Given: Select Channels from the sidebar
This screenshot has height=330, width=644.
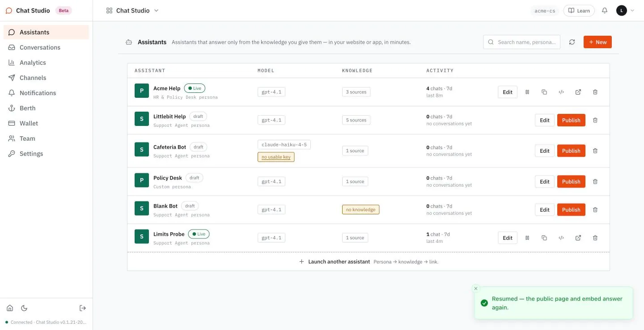Looking at the screenshot, I should (47, 78).
